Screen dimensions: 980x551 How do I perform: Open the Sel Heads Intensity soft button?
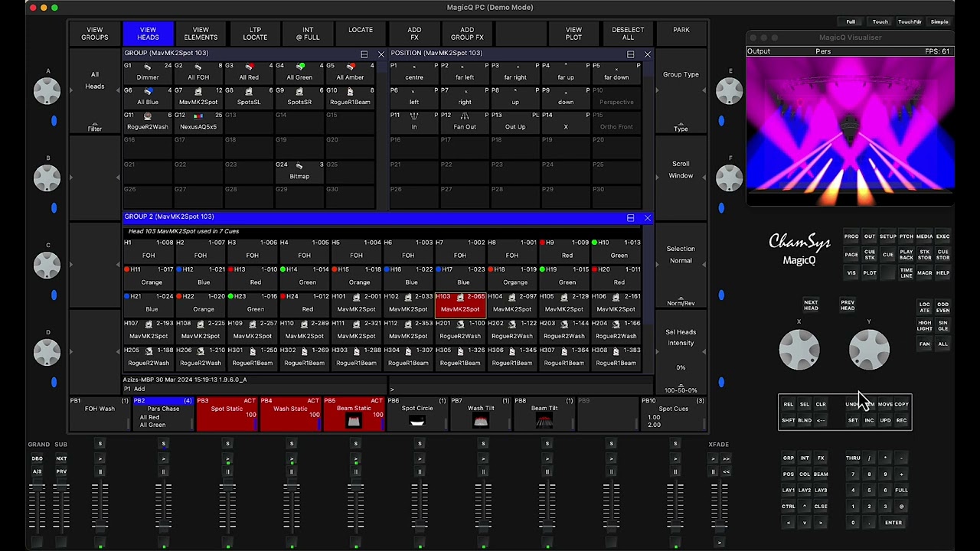tap(681, 337)
